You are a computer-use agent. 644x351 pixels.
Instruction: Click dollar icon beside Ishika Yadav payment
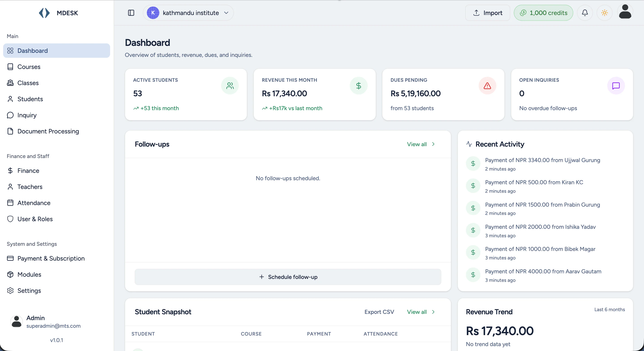473,230
